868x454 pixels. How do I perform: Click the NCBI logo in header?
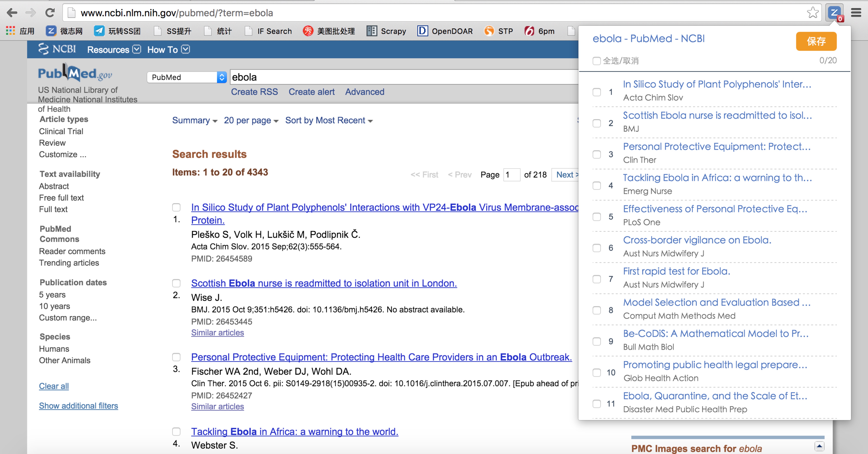pos(57,49)
